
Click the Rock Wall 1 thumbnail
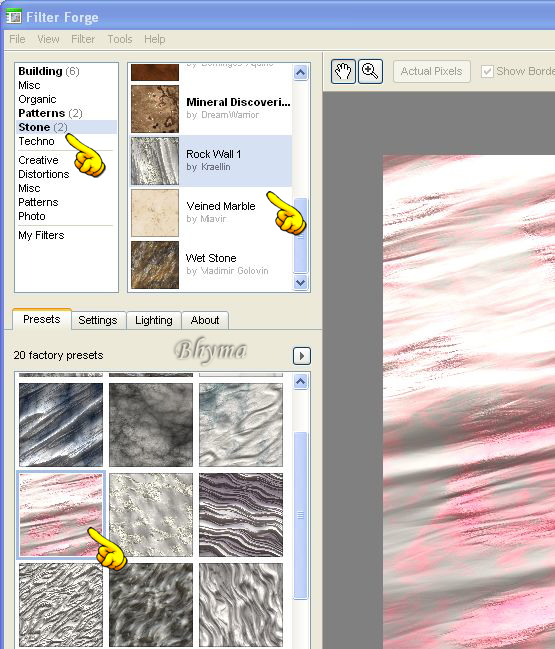tap(155, 161)
